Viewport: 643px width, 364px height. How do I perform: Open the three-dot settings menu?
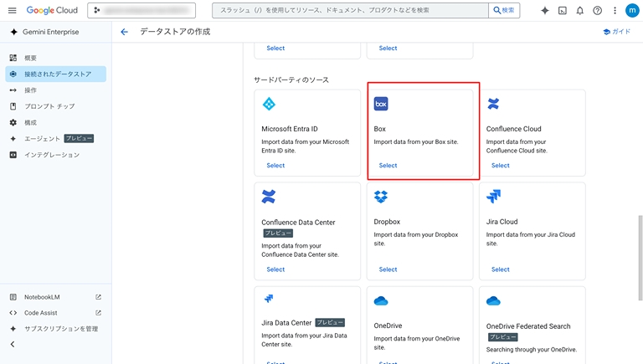coord(615,11)
